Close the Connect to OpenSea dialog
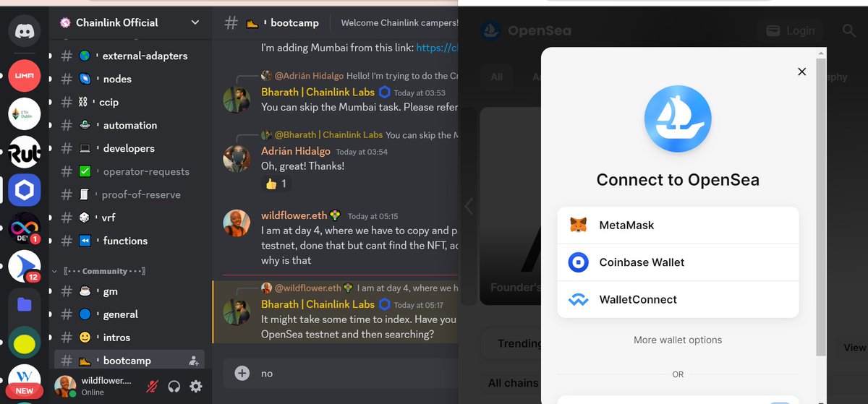This screenshot has height=404, width=868. 801,72
